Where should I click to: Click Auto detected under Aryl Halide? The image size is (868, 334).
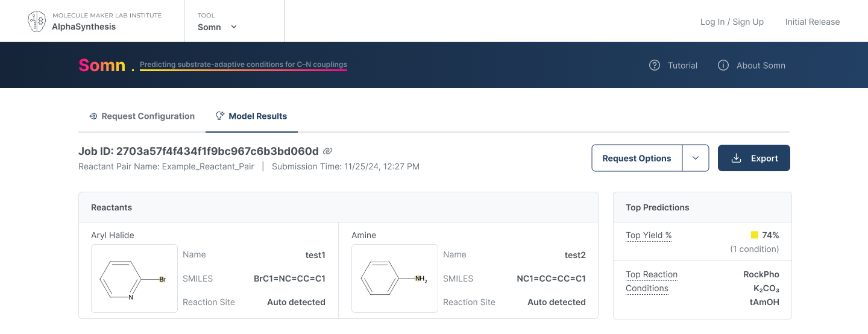click(x=296, y=302)
